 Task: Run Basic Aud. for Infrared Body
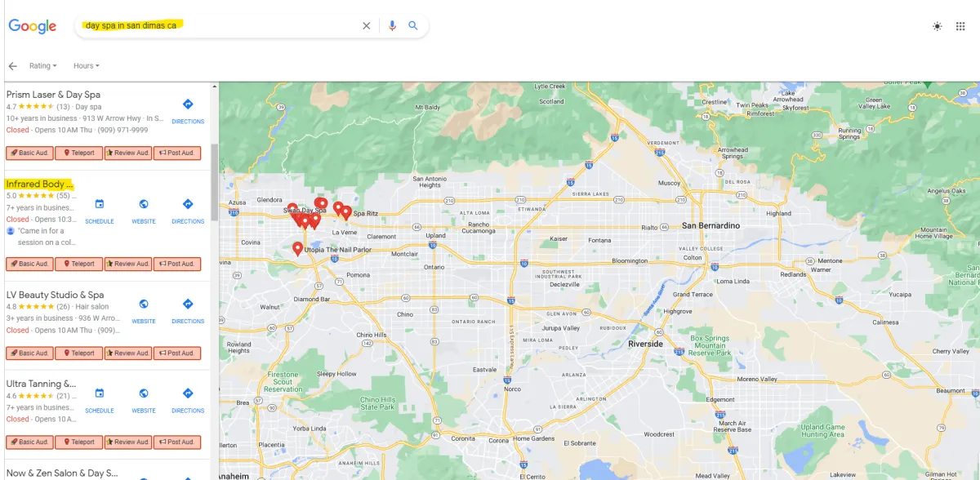(x=29, y=264)
